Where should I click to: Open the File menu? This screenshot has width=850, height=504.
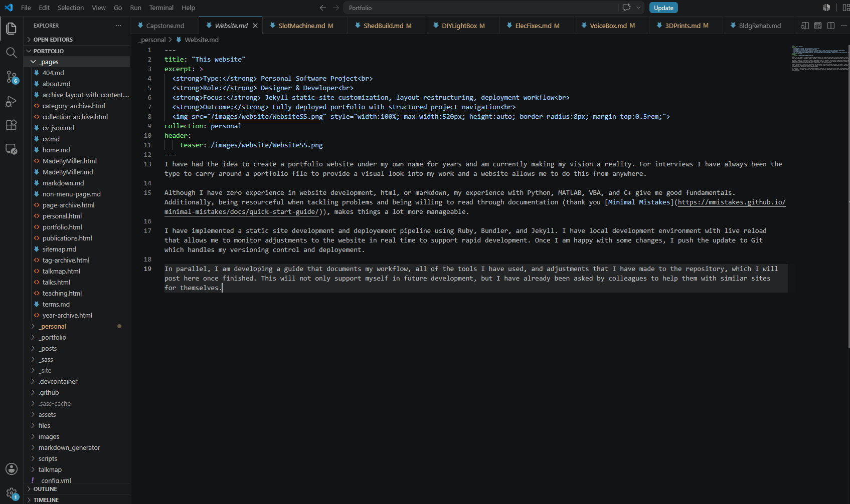pos(26,8)
